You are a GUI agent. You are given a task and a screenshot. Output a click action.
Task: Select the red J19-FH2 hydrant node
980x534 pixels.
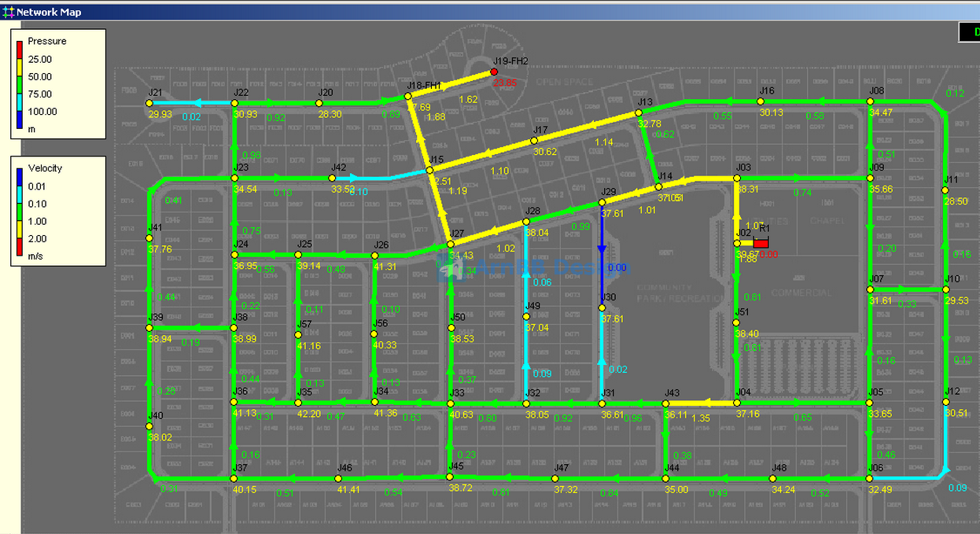pos(494,72)
